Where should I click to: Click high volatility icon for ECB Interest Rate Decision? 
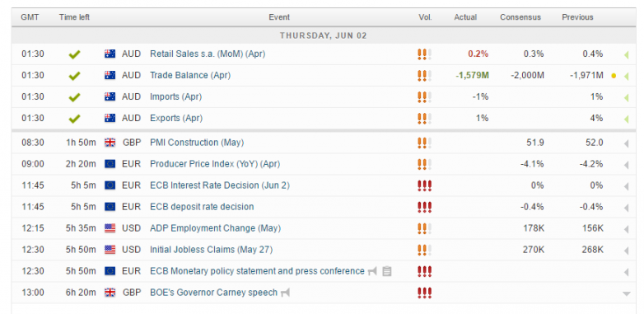[424, 185]
